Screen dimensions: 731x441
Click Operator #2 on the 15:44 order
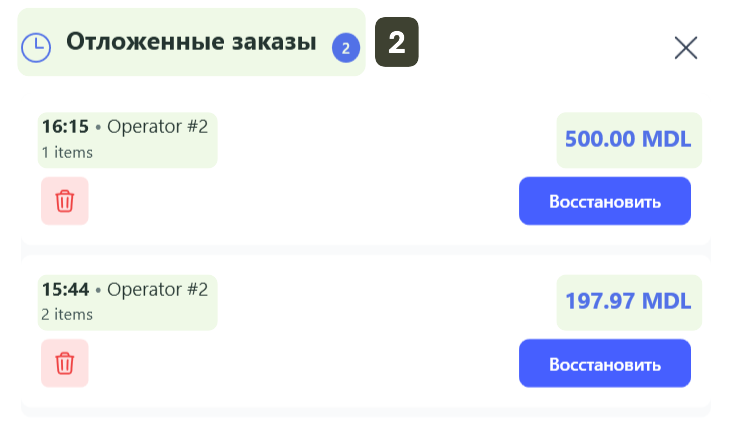tap(157, 290)
